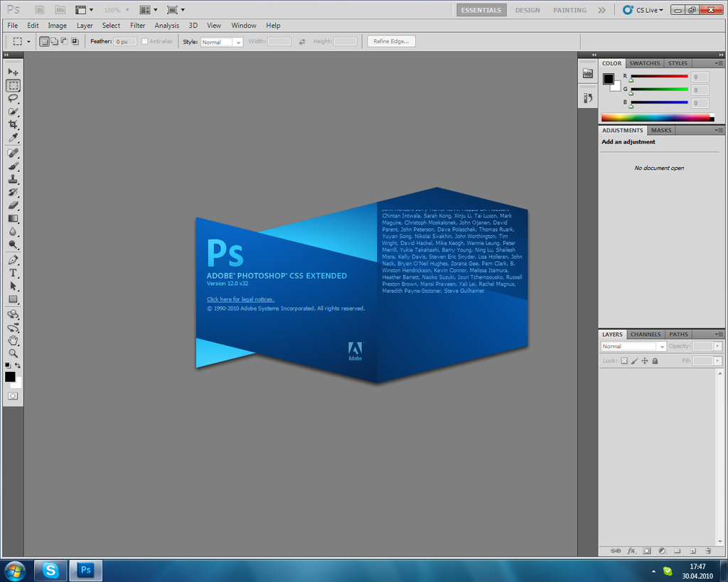The image size is (728, 582).
Task: Choose Intersect with selection mode
Action: [x=74, y=41]
